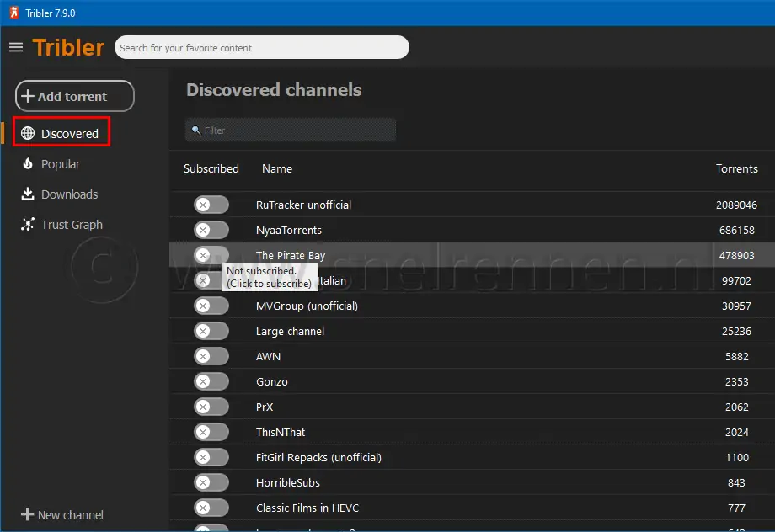This screenshot has height=532, width=775.
Task: Open the Trust Graph section
Action: (x=72, y=225)
